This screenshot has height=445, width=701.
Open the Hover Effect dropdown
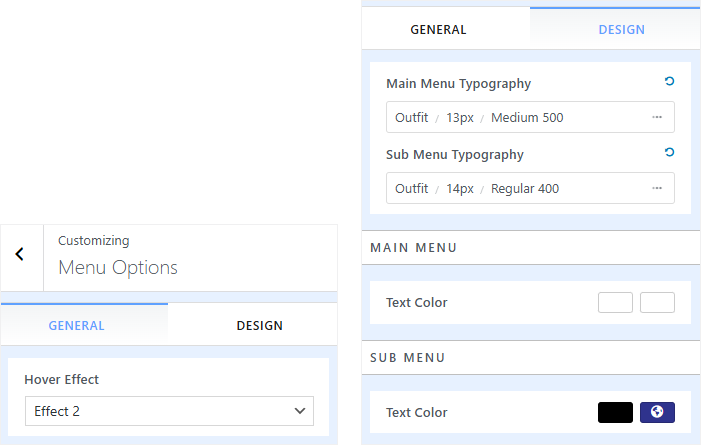[x=169, y=411]
